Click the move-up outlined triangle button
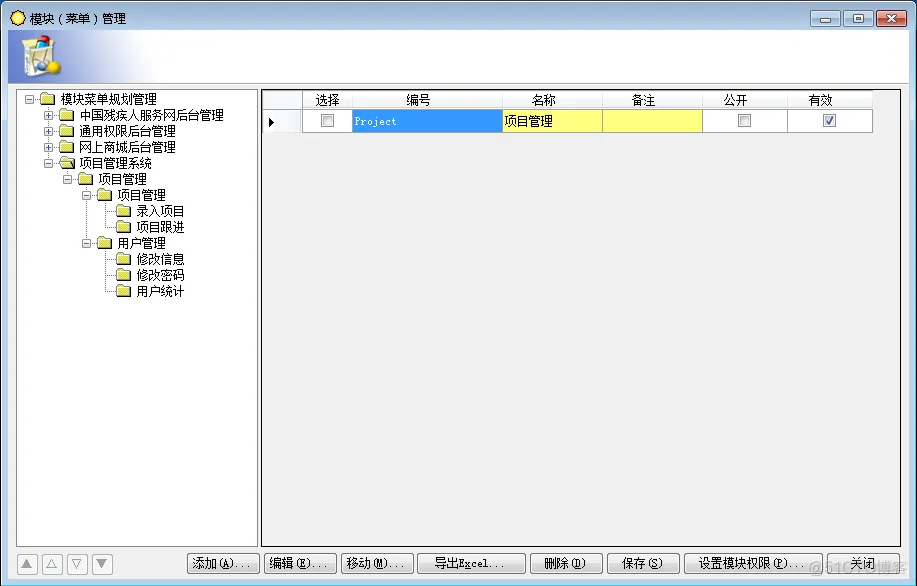Screen dimensions: 917x586 [x=52, y=564]
